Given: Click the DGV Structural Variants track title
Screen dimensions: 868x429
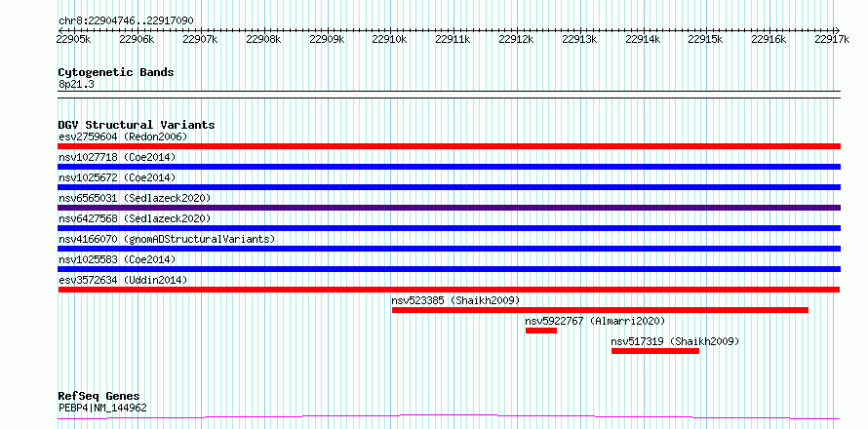Looking at the screenshot, I should click(137, 125).
